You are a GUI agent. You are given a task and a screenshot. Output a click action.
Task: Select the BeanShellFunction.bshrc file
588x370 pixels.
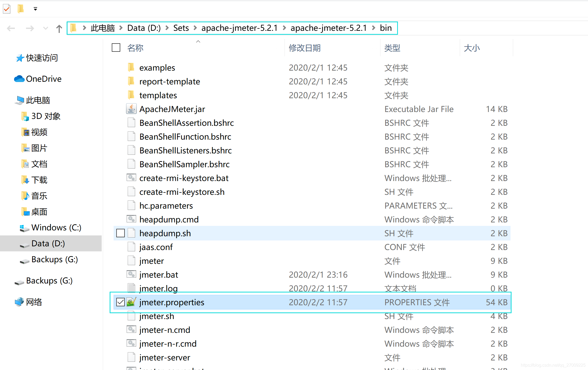click(x=312, y=136)
